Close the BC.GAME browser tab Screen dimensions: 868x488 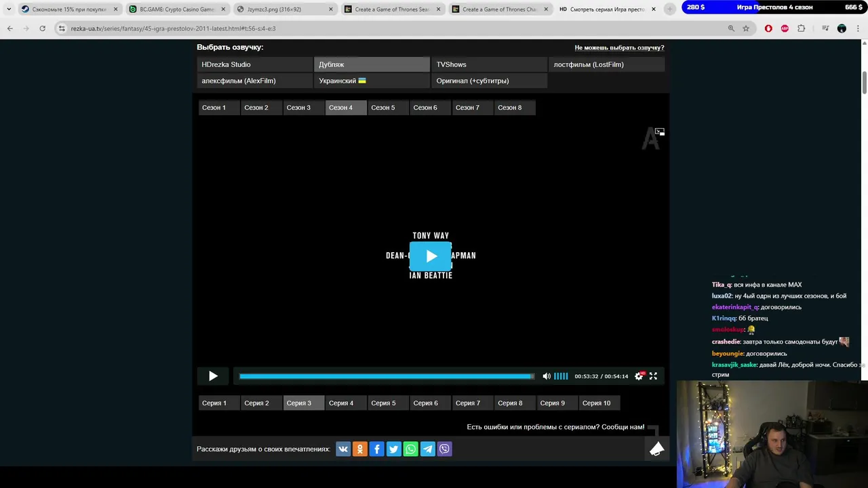pyautogui.click(x=223, y=9)
